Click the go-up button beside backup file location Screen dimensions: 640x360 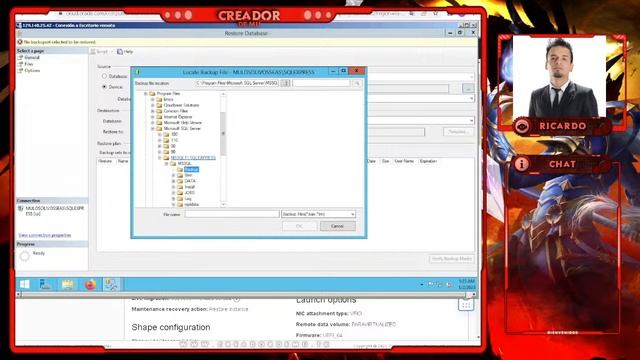pos(285,83)
